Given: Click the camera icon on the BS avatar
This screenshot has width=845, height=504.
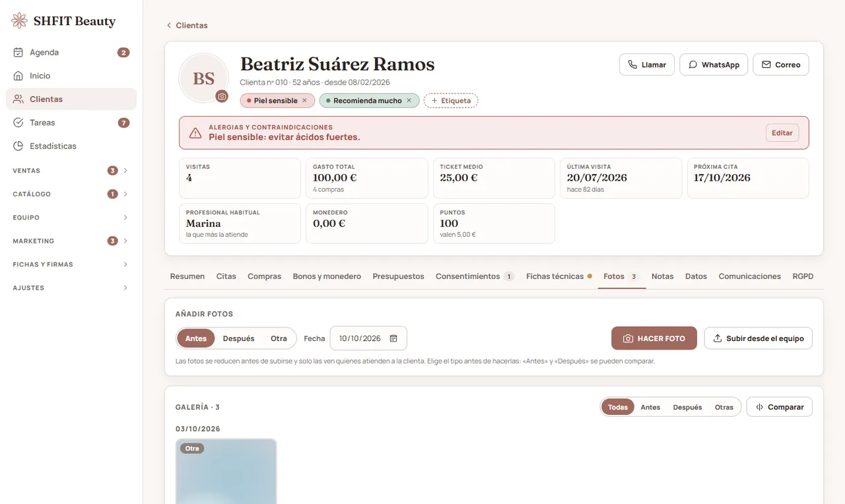Looking at the screenshot, I should point(222,96).
